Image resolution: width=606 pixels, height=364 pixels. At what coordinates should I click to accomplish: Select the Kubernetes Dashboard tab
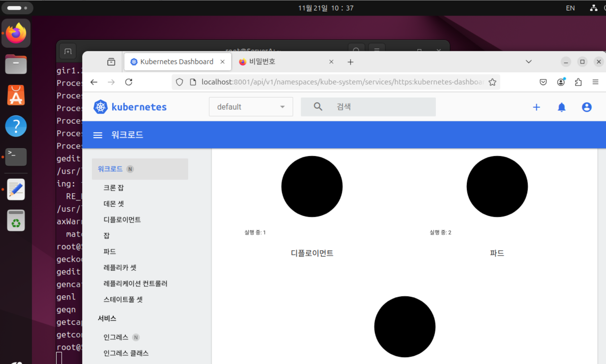176,62
